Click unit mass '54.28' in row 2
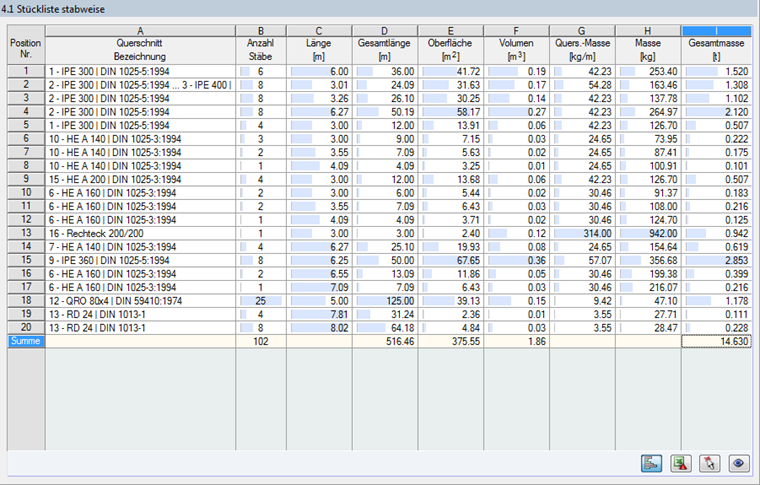 tap(582, 85)
